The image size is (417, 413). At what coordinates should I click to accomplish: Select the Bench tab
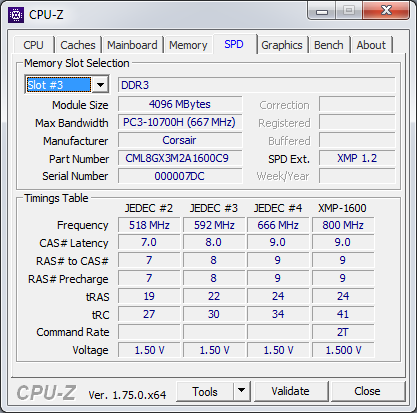click(329, 45)
